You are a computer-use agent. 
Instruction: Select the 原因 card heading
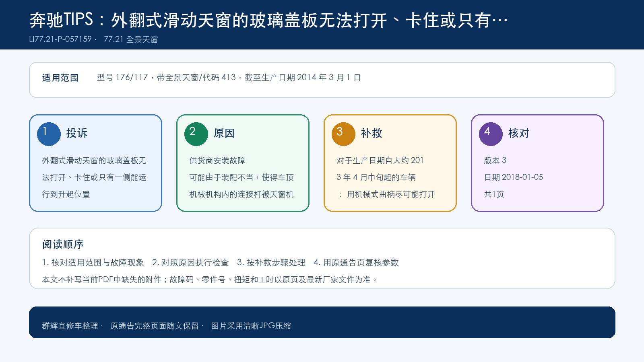[224, 133]
